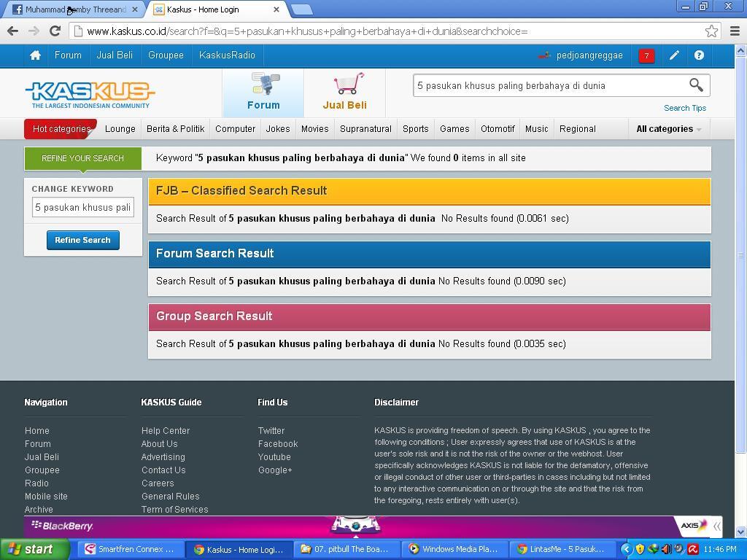This screenshot has height=560, width=747.
Task: Bookmark page with star icon
Action: coord(711,31)
